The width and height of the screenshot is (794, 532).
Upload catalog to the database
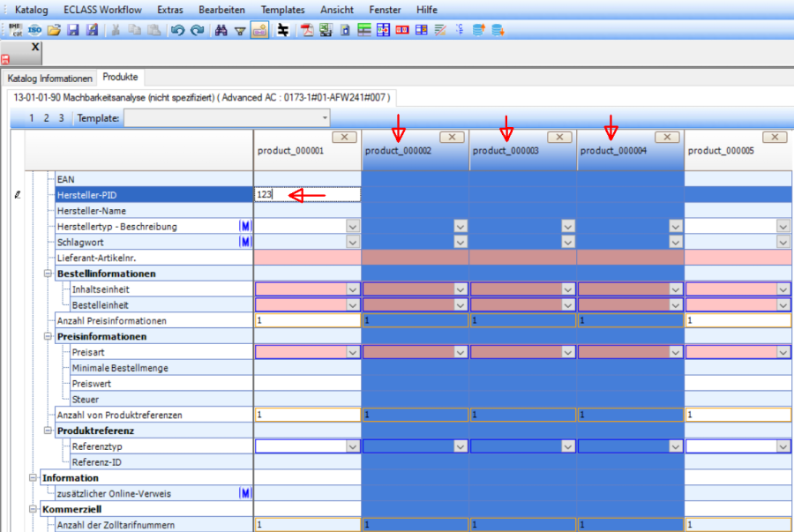pos(476,29)
